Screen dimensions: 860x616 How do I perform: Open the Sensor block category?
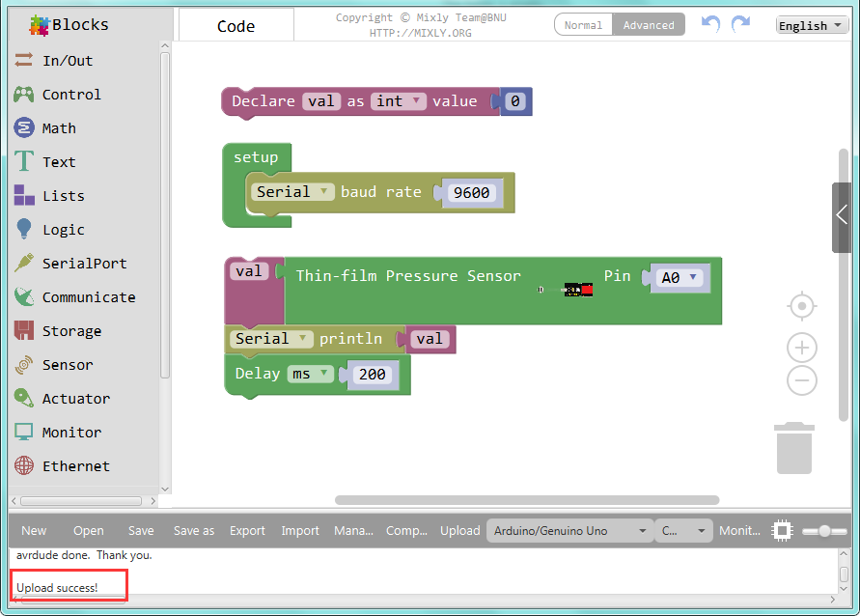(x=68, y=365)
